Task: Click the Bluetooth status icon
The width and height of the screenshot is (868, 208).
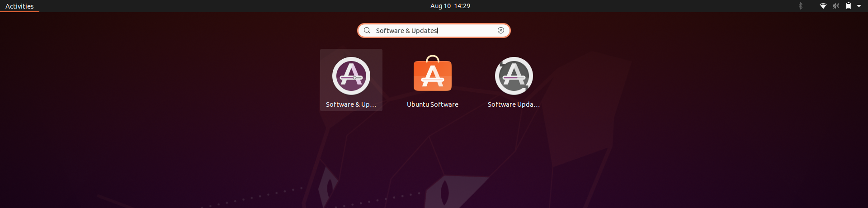Action: [x=801, y=6]
